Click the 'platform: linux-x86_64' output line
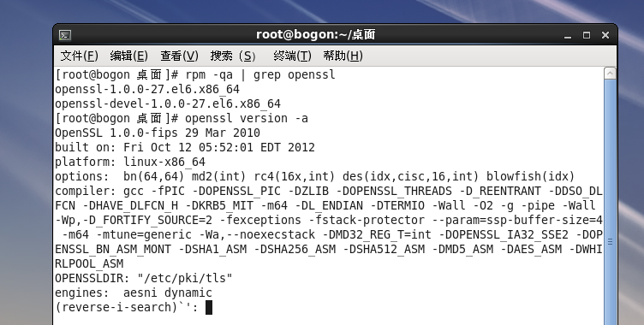644x325 pixels. tap(130, 162)
